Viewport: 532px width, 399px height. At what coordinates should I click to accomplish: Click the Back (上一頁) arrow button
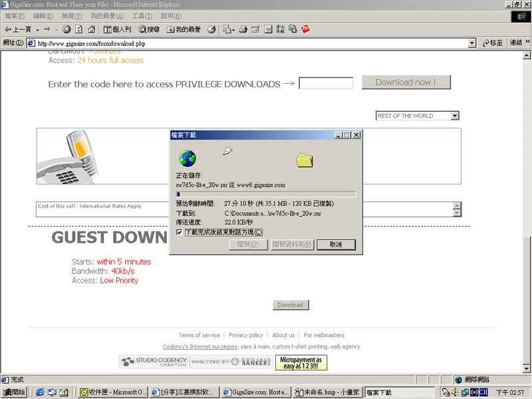pos(18,29)
